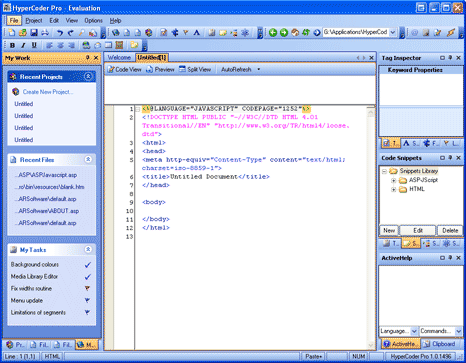
Task: Toggle Underline formatting
Action: point(34,45)
